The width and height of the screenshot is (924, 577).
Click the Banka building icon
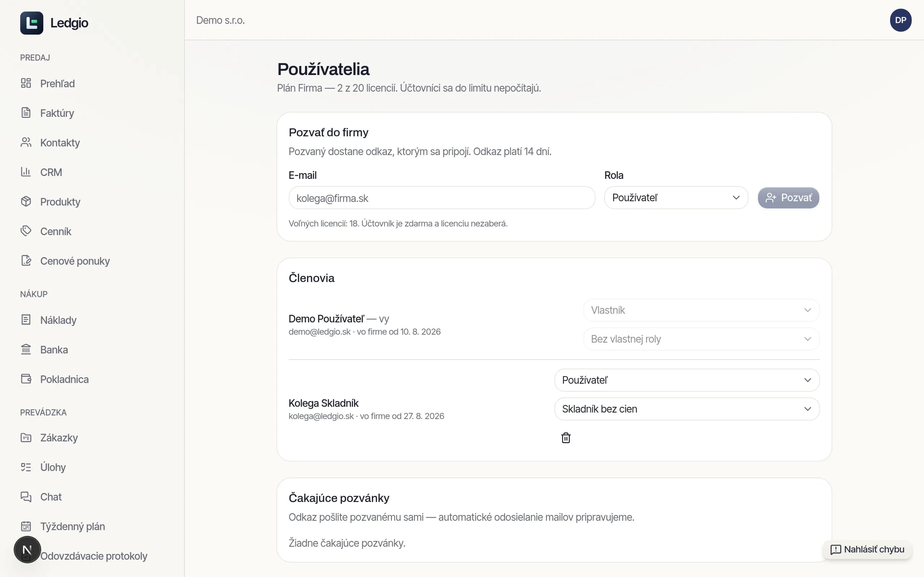pos(26,349)
